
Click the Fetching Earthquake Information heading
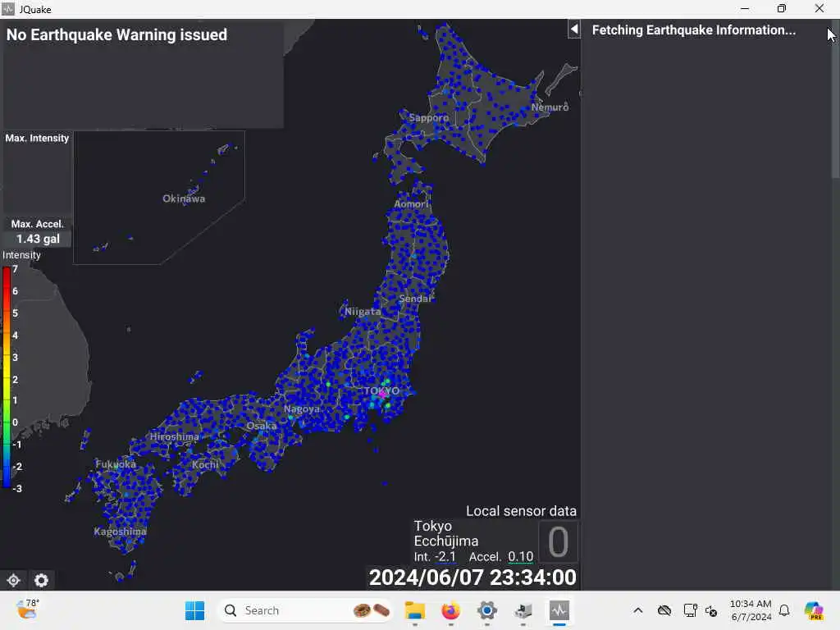694,30
